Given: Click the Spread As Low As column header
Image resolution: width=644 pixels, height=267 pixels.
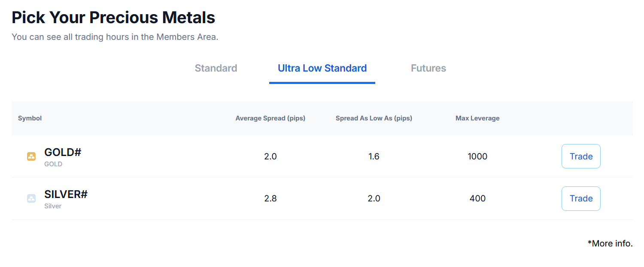Looking at the screenshot, I should (374, 118).
